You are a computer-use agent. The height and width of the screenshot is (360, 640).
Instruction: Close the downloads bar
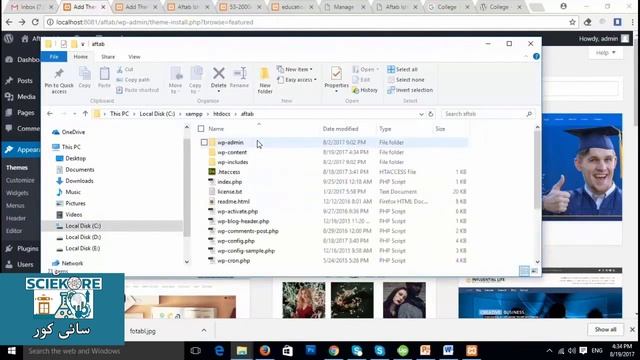[x=632, y=329]
